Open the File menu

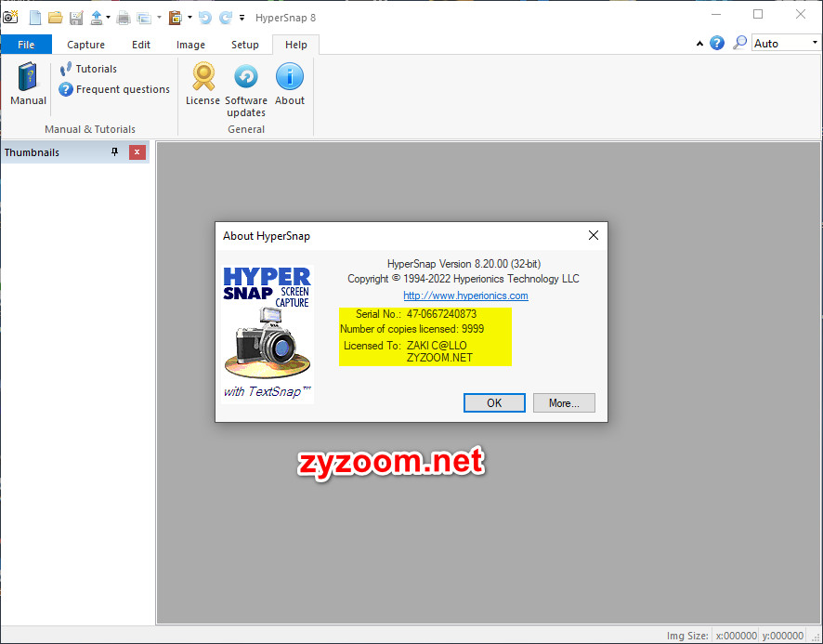26,45
